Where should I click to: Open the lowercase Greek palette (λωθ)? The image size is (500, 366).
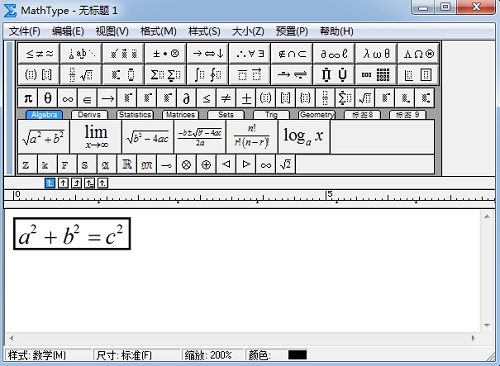[x=376, y=53]
